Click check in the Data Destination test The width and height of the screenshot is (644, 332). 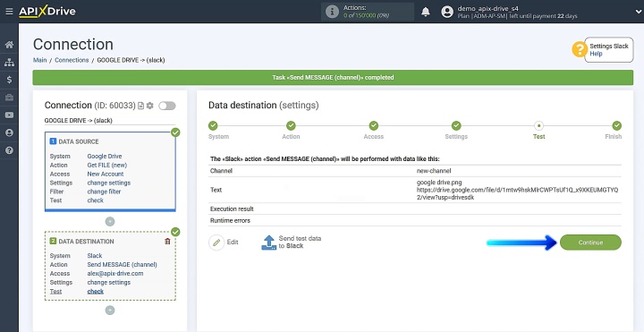(x=96, y=292)
